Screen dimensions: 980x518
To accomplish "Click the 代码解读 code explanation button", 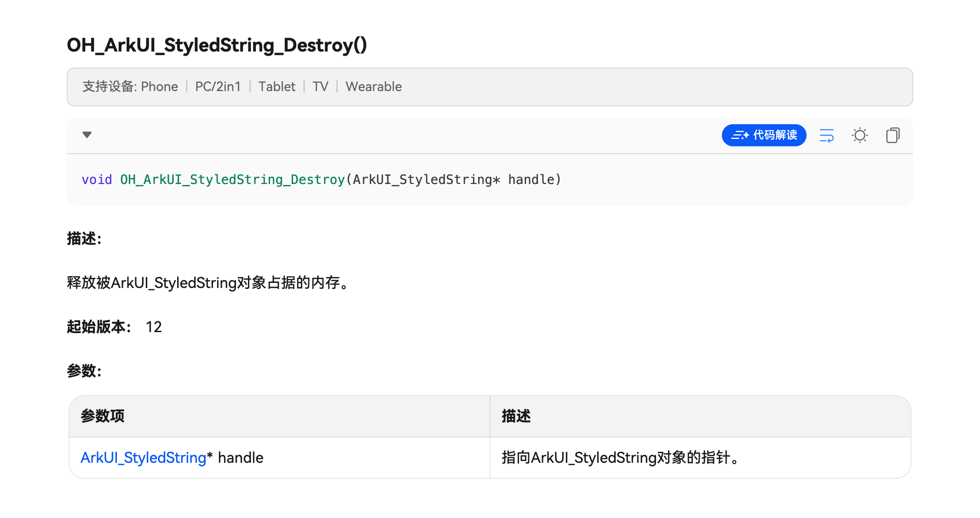I will pos(764,135).
